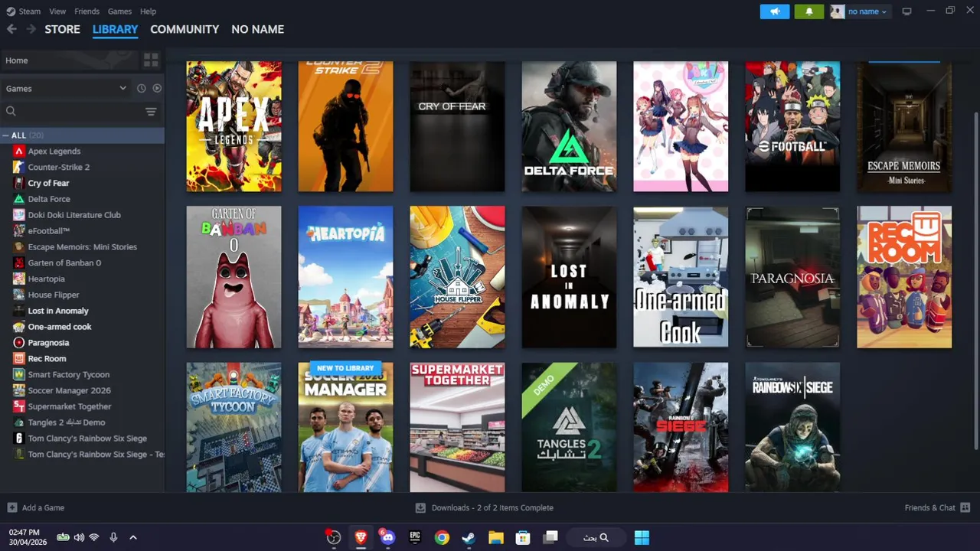The width and height of the screenshot is (980, 551).
Task: Click the library vertical scrollbar
Action: click(975, 281)
